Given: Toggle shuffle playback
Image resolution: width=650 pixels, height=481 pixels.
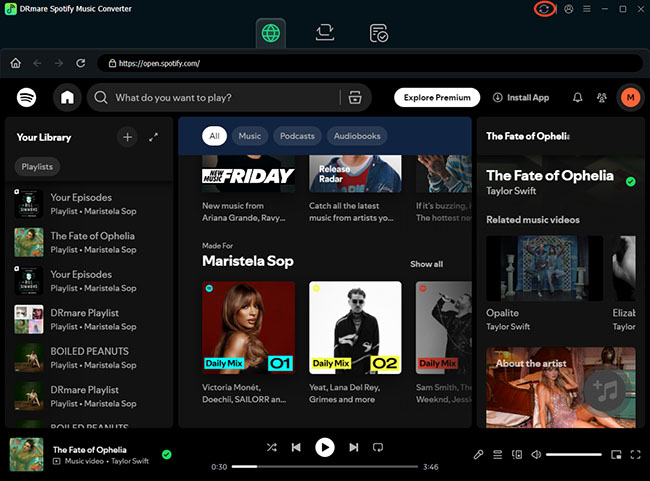Looking at the screenshot, I should (272, 447).
